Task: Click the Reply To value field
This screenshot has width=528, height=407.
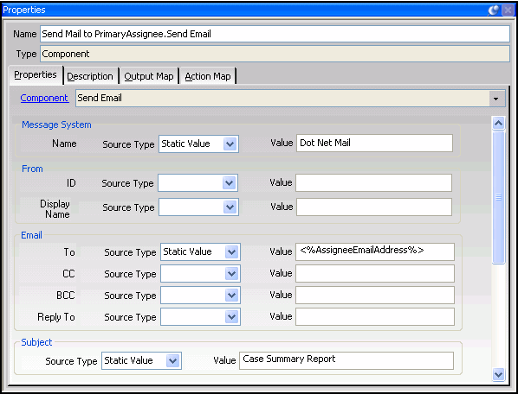Action: [x=375, y=317]
